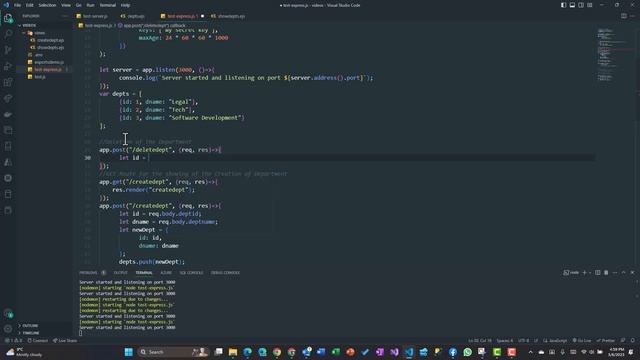Open editor More Actions ellipsis
The width and height of the screenshot is (640, 360).
pyautogui.click(x=633, y=16)
